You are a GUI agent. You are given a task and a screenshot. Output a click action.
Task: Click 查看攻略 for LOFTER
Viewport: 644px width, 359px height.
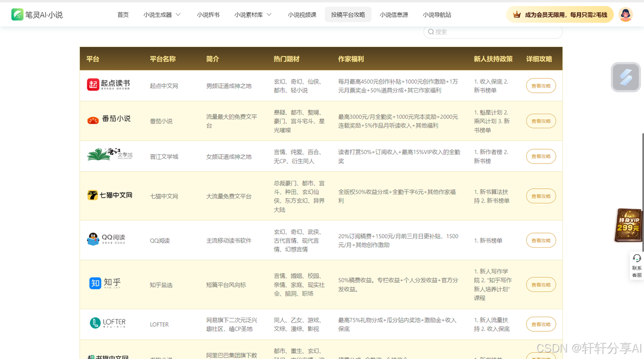(541, 324)
